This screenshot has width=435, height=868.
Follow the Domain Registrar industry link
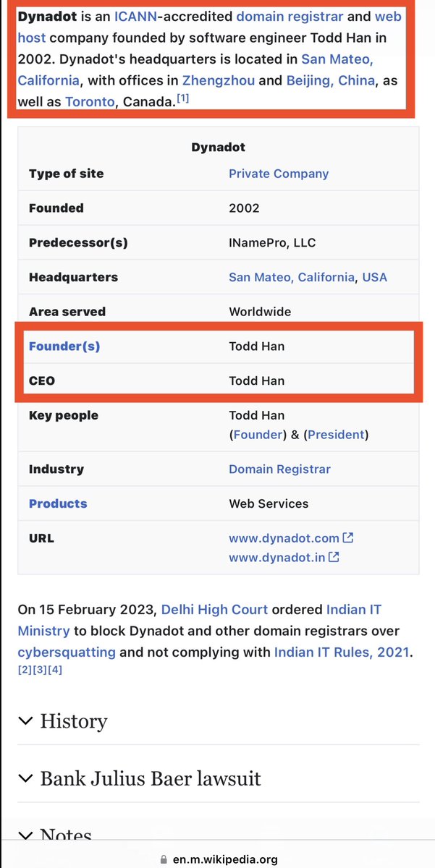(279, 469)
